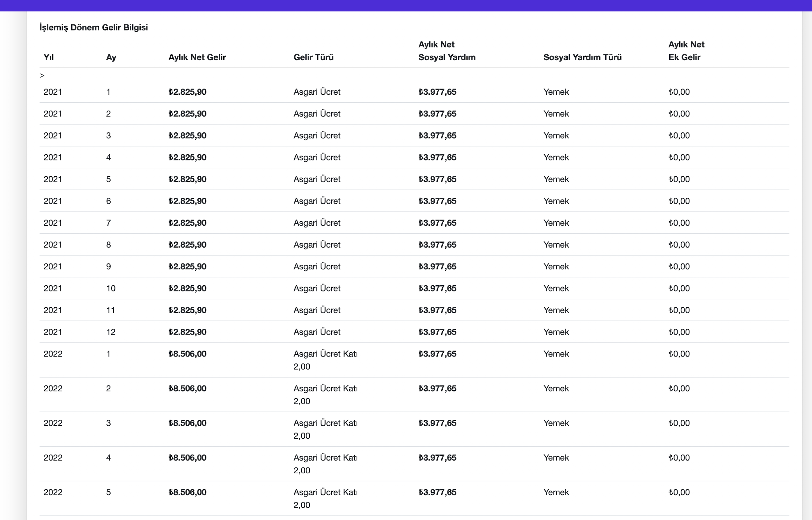Viewport: 812px width, 520px height.
Task: Select the year cell of 2022 month 2
Action: tap(53, 389)
